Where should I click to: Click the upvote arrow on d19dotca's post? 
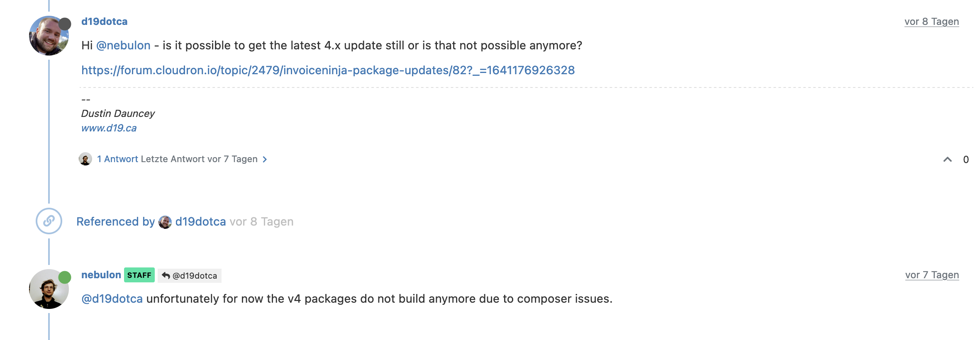[947, 160]
